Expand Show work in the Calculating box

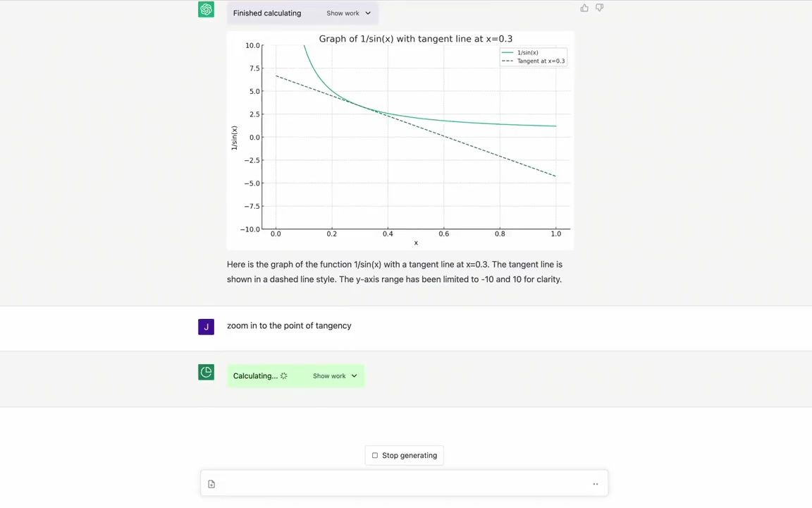point(335,376)
